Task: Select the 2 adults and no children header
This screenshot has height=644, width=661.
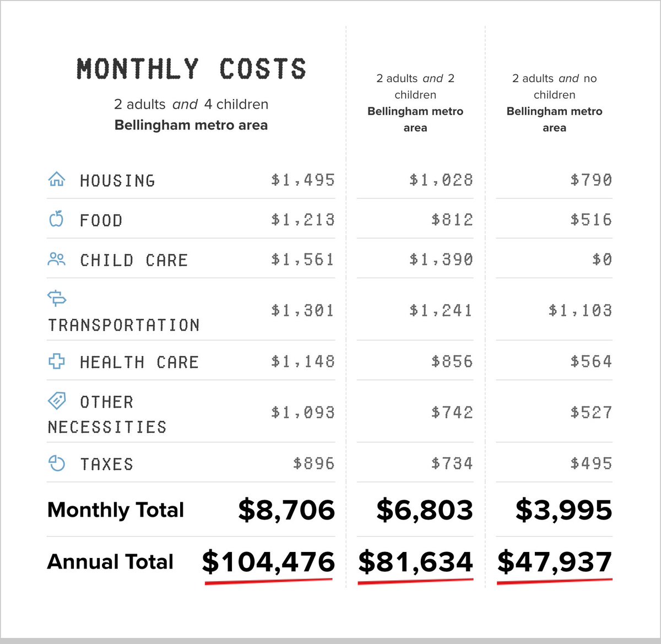Action: (x=554, y=102)
